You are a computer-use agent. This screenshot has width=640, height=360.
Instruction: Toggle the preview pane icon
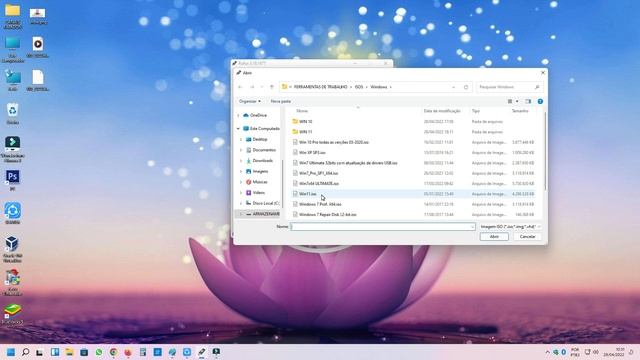tap(528, 101)
